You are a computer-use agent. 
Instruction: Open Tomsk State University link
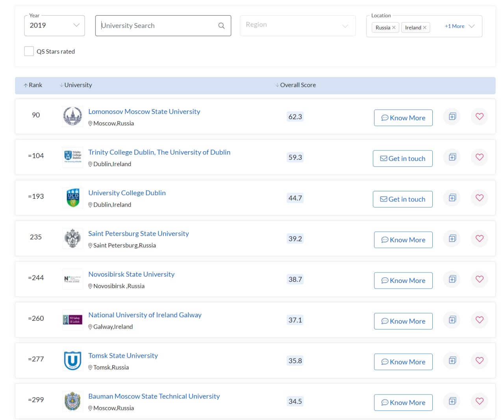tap(123, 355)
